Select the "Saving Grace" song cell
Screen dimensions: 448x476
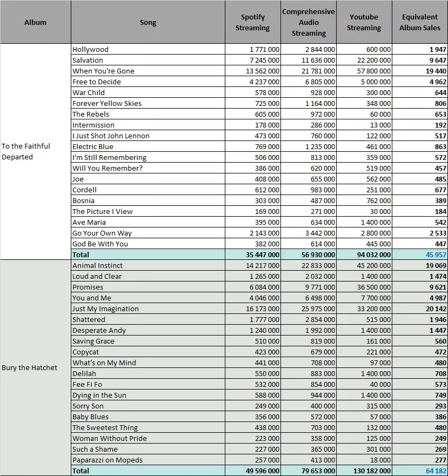tap(148, 341)
